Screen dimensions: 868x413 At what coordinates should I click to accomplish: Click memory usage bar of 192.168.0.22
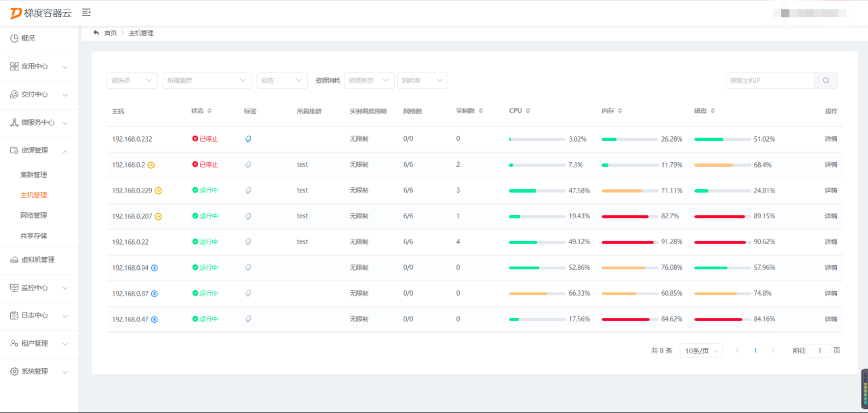coord(630,242)
